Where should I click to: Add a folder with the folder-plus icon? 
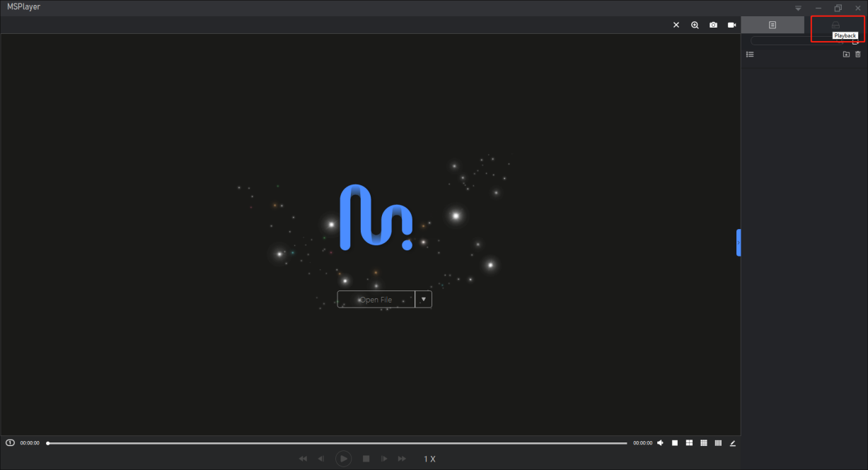point(846,54)
